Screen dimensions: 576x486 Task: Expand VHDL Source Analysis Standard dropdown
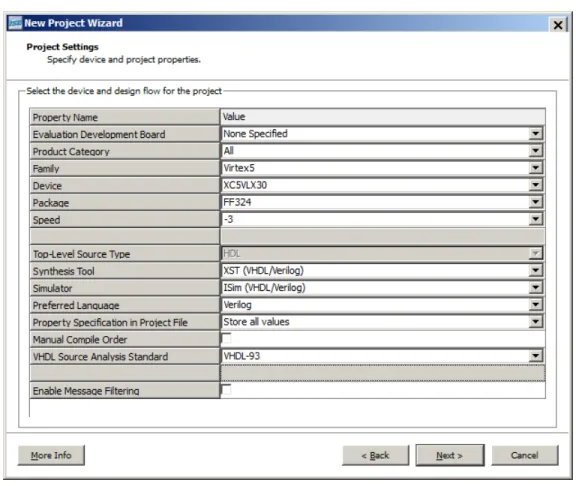pos(536,356)
